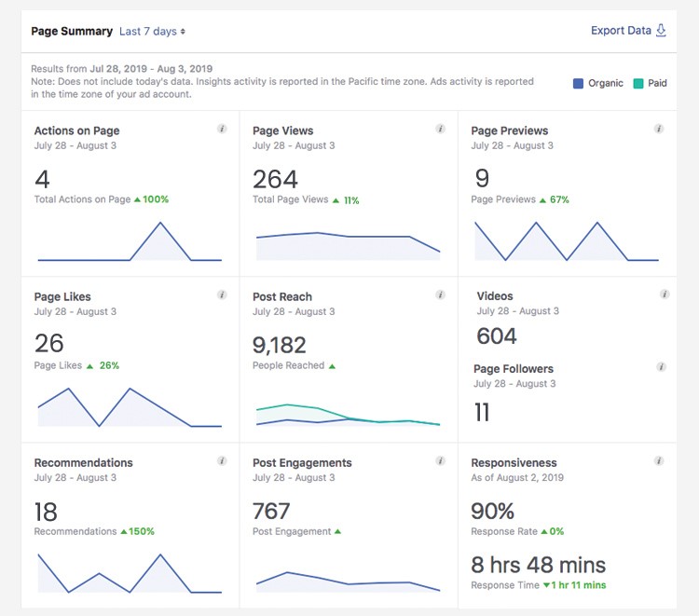This screenshot has height=616, width=699.
Task: Click the As of August 2, 2019 date
Action: click(517, 478)
